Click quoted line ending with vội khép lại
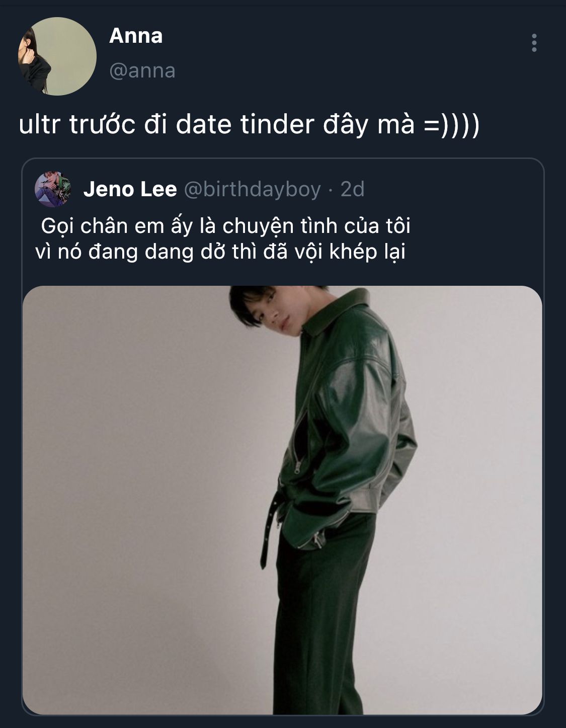Viewport: 566px width, 728px height. point(220,252)
